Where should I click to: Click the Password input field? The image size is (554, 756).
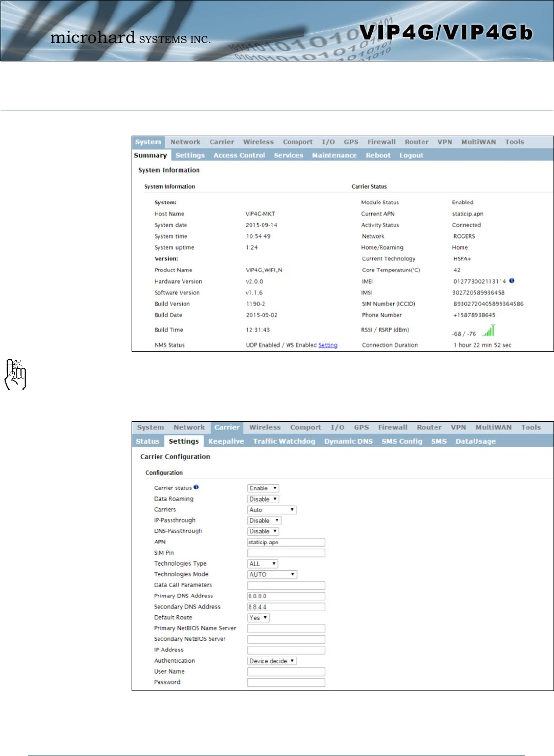[286, 682]
